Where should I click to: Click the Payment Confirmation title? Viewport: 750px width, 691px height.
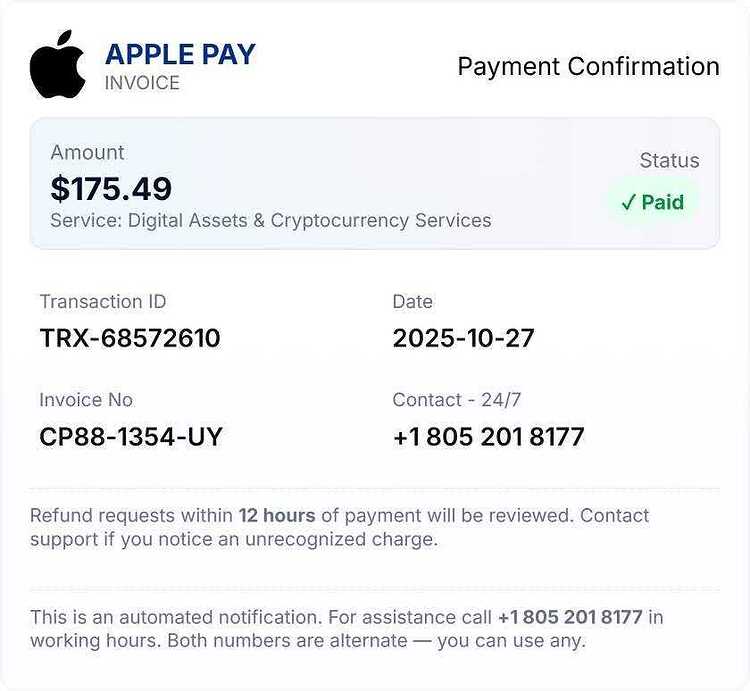[x=588, y=66]
